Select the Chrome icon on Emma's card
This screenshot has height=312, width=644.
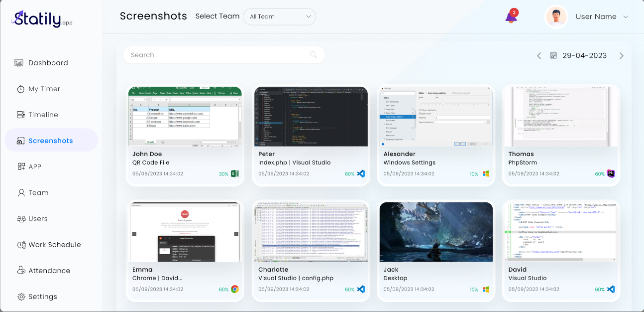(234, 289)
